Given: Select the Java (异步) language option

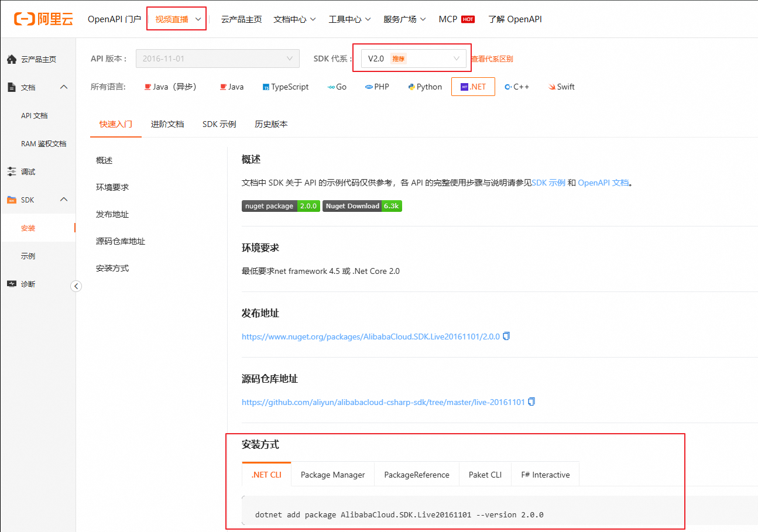Looking at the screenshot, I should tap(170, 87).
